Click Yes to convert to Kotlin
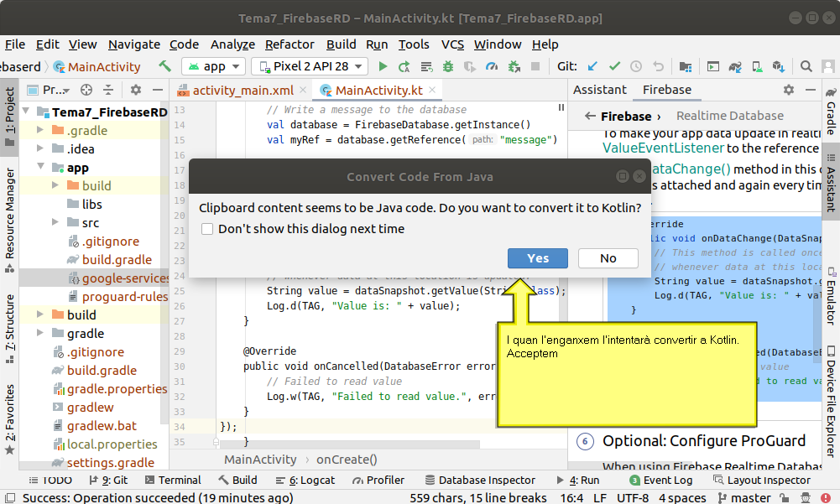 coord(538,258)
